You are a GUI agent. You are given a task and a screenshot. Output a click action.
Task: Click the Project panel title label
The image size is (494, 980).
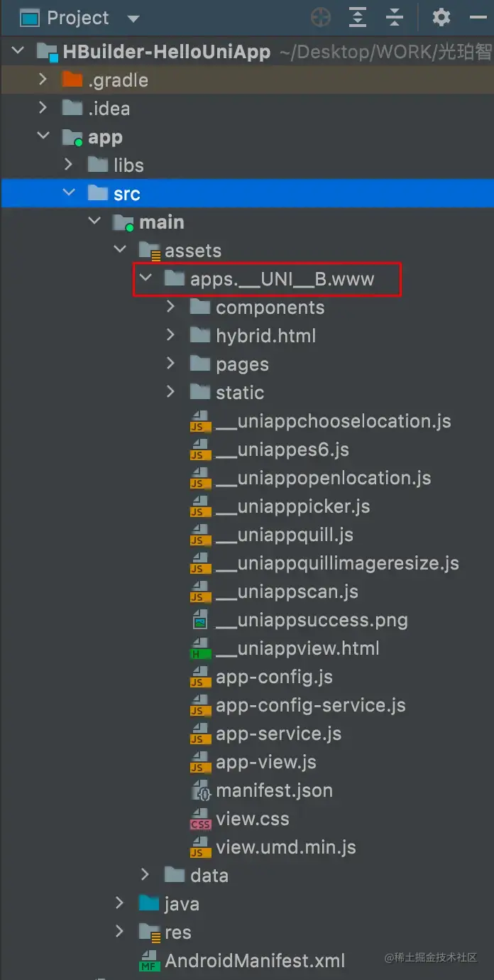[78, 18]
